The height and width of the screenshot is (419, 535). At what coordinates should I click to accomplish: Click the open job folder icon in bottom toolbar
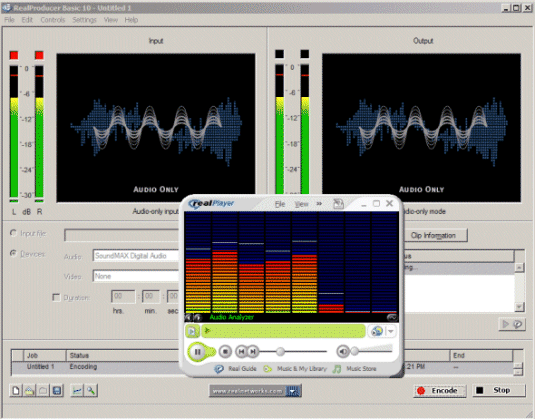30,390
